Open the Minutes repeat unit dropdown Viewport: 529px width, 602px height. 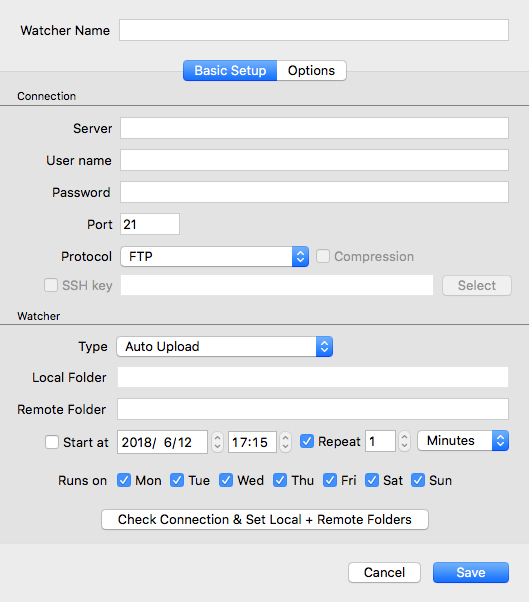(x=463, y=441)
